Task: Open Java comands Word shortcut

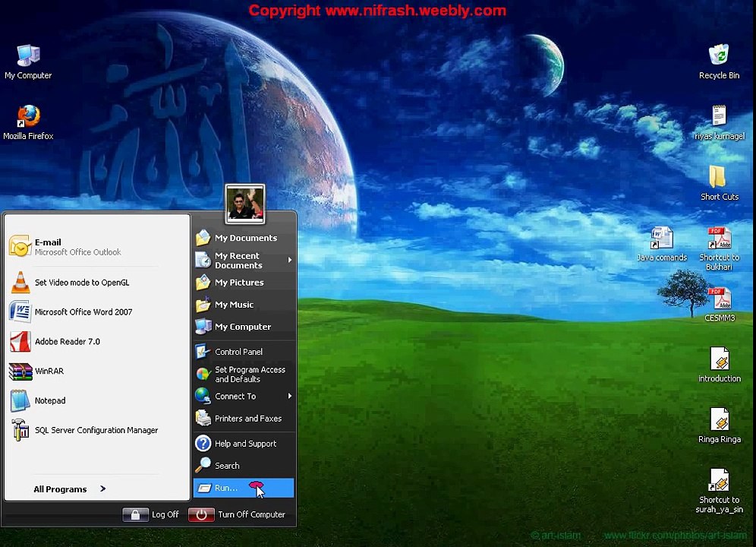Action: tap(662, 244)
